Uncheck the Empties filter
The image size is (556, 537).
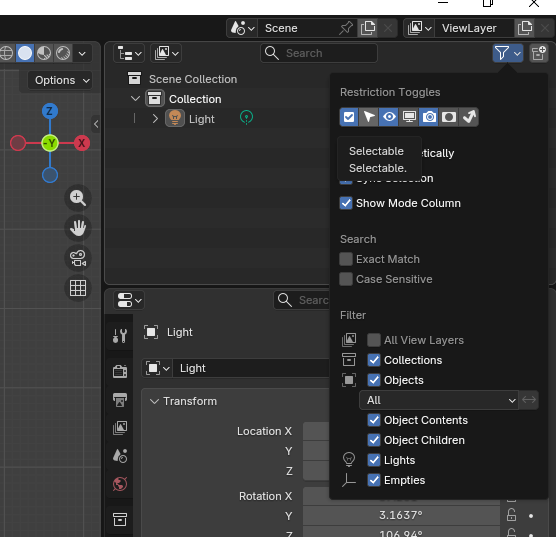[374, 480]
